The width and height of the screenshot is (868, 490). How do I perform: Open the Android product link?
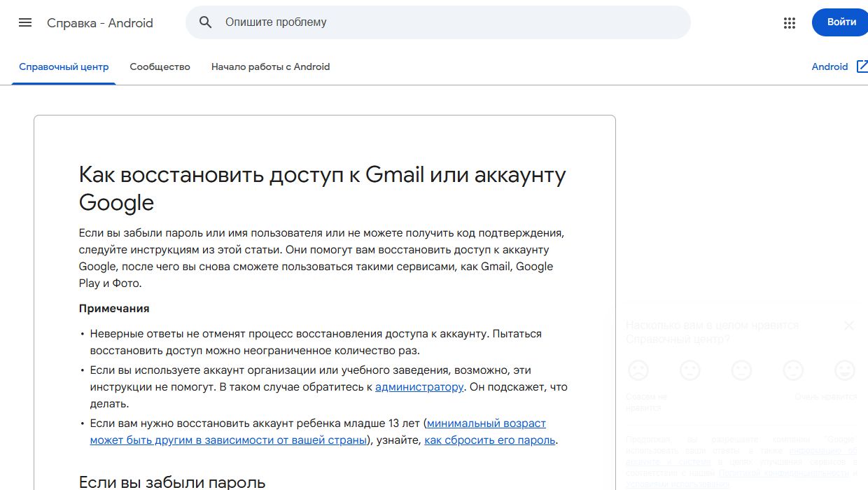click(829, 67)
